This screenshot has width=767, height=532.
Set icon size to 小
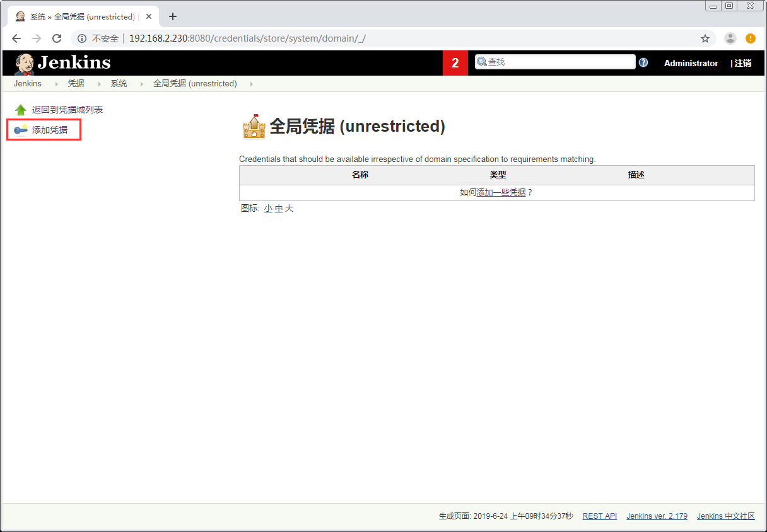268,209
